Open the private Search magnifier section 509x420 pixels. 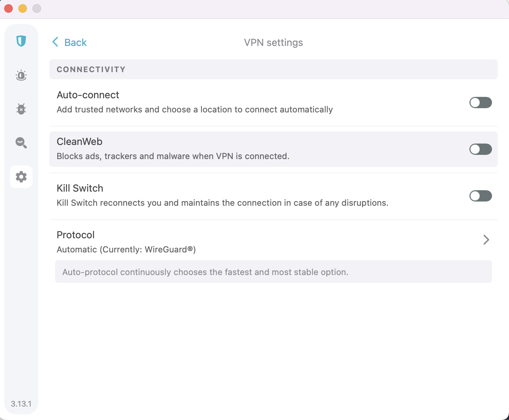pyautogui.click(x=21, y=142)
